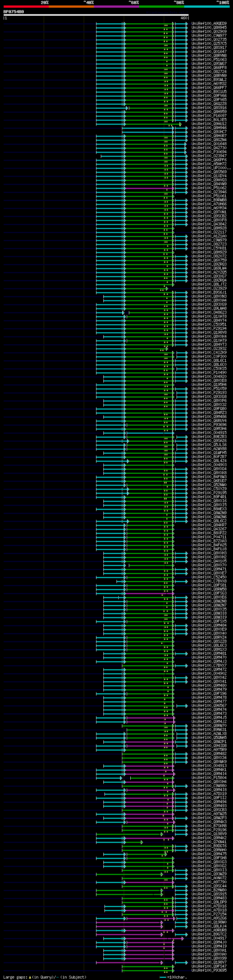Select hit label UniRef100_Q76N41
Screen dimensions: 233x980
click(x=209, y=842)
